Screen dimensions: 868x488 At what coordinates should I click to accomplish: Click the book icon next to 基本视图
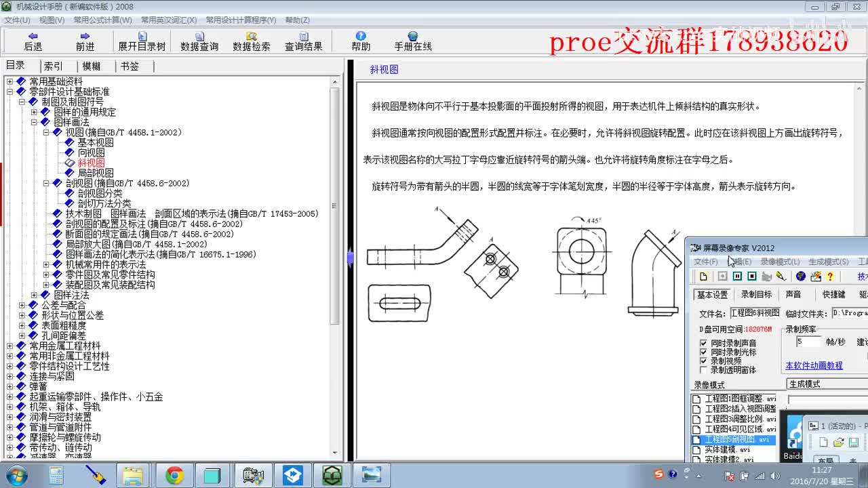[x=70, y=142]
